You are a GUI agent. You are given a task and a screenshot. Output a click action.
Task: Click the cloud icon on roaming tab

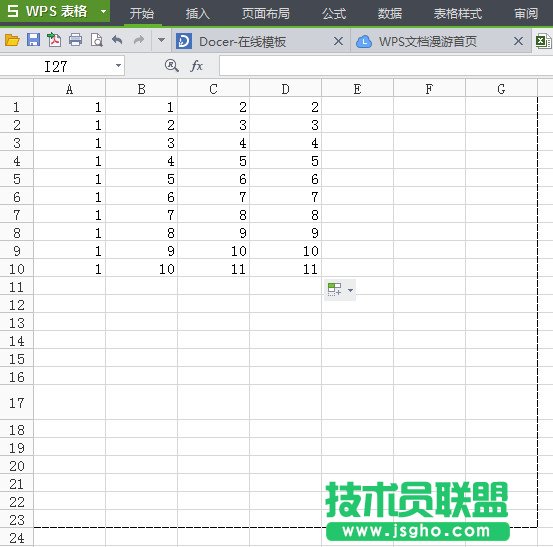(x=364, y=42)
